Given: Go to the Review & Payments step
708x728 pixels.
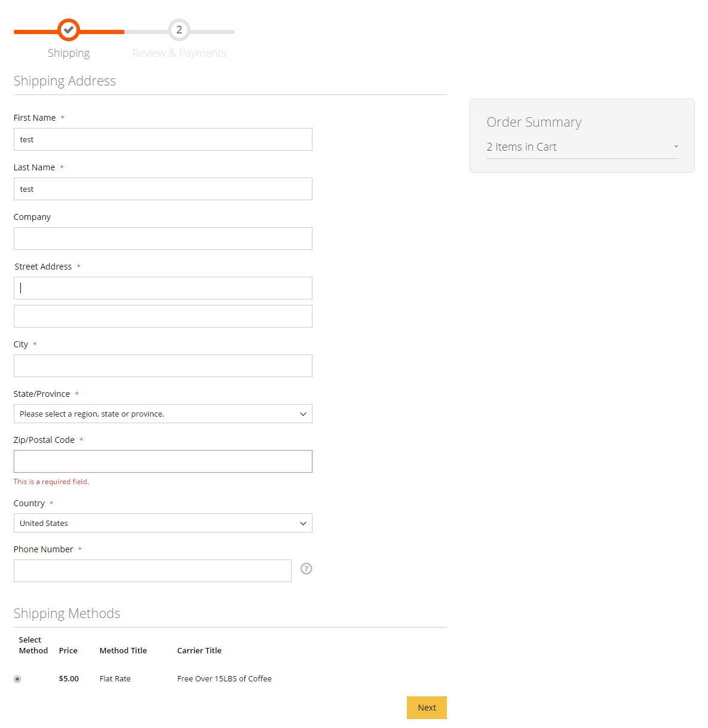Looking at the screenshot, I should (x=179, y=53).
